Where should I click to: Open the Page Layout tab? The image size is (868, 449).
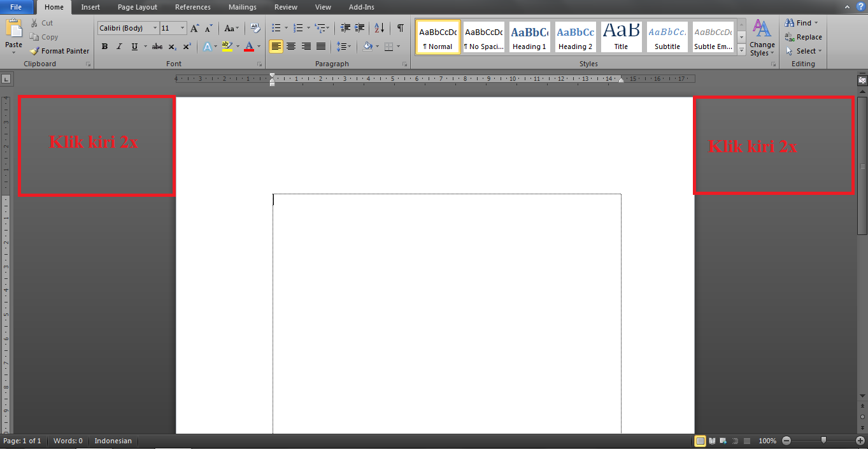click(x=137, y=7)
